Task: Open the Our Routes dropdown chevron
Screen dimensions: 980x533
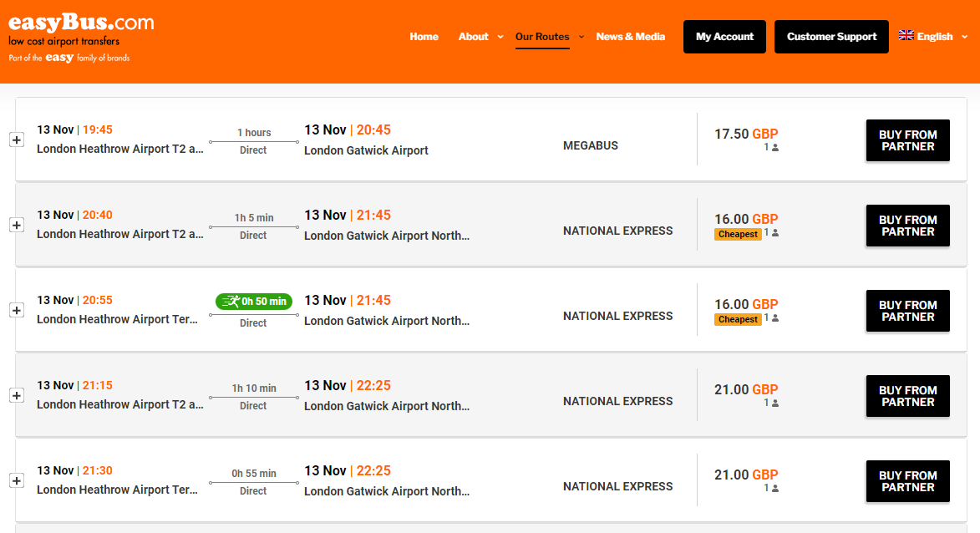Action: 581,37
